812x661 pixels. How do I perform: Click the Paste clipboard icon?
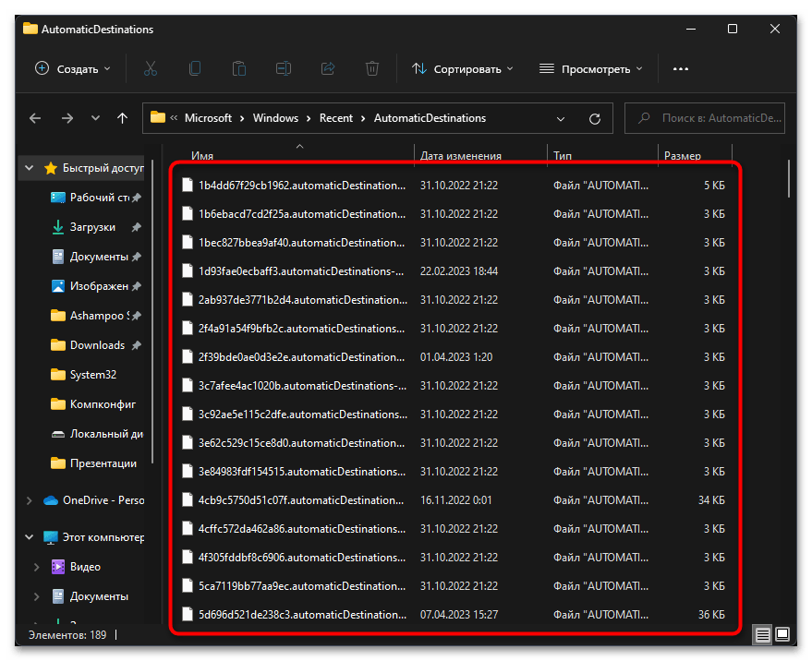[238, 69]
